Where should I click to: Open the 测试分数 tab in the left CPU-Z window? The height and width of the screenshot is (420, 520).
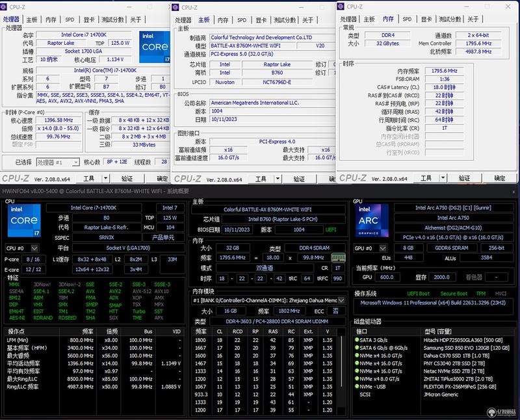[112, 20]
